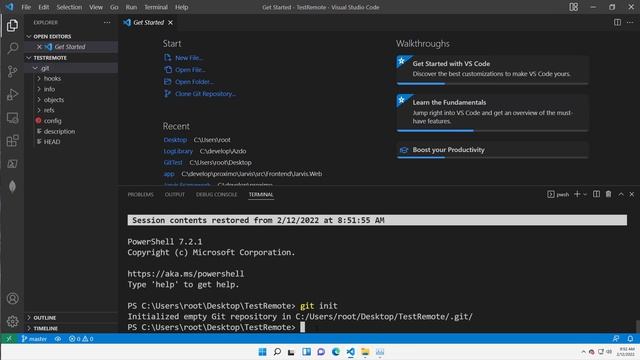Open Get Started with VS Code walkthrough

pyautogui.click(x=492, y=70)
